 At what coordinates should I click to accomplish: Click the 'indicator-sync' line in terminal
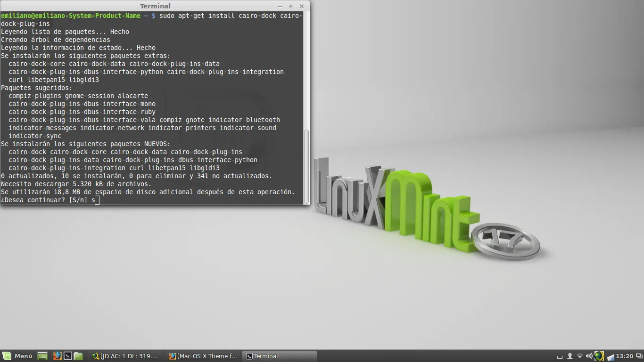[35, 136]
